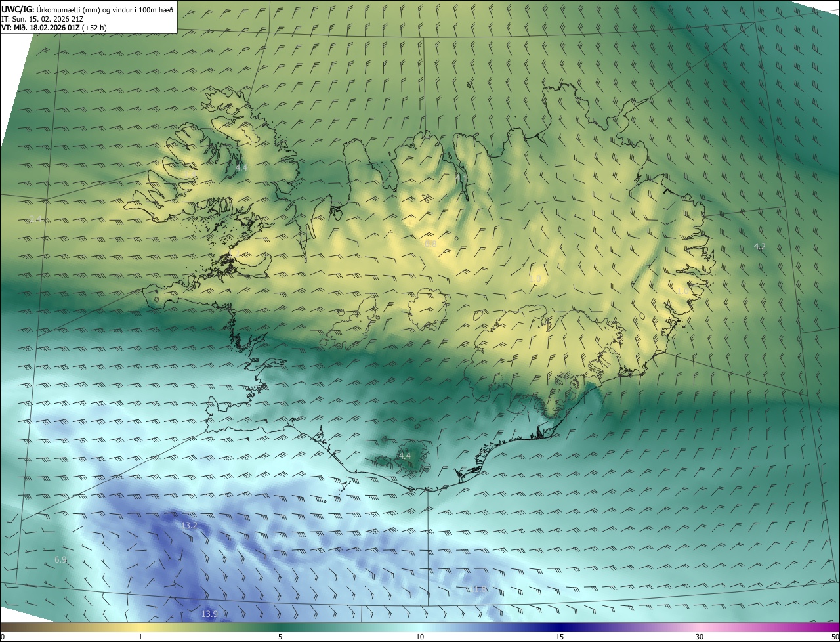Viewport: 840px width, 642px height.
Task: Click the 0.8 value label in north Iceland
Action: coord(430,244)
